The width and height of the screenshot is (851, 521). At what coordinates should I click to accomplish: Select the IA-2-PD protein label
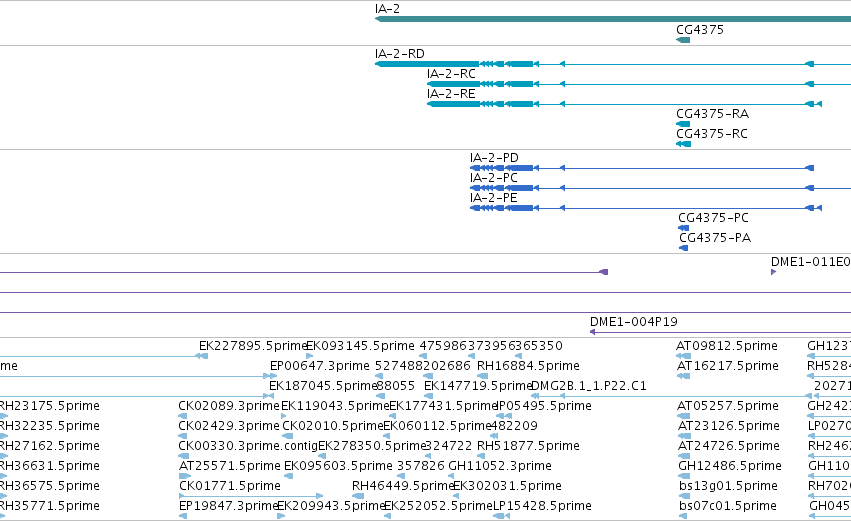click(494, 158)
